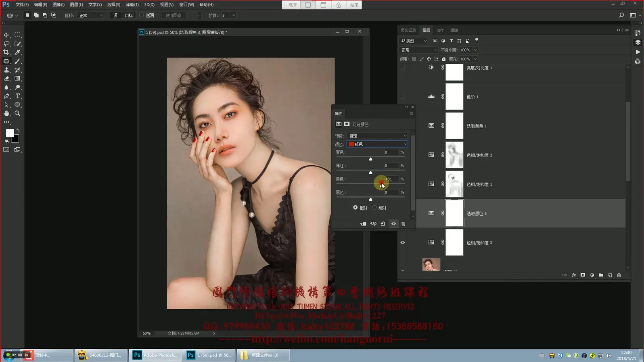The width and height of the screenshot is (644, 362).
Task: Select the Zoom tool in toolbar
Action: pos(17,114)
